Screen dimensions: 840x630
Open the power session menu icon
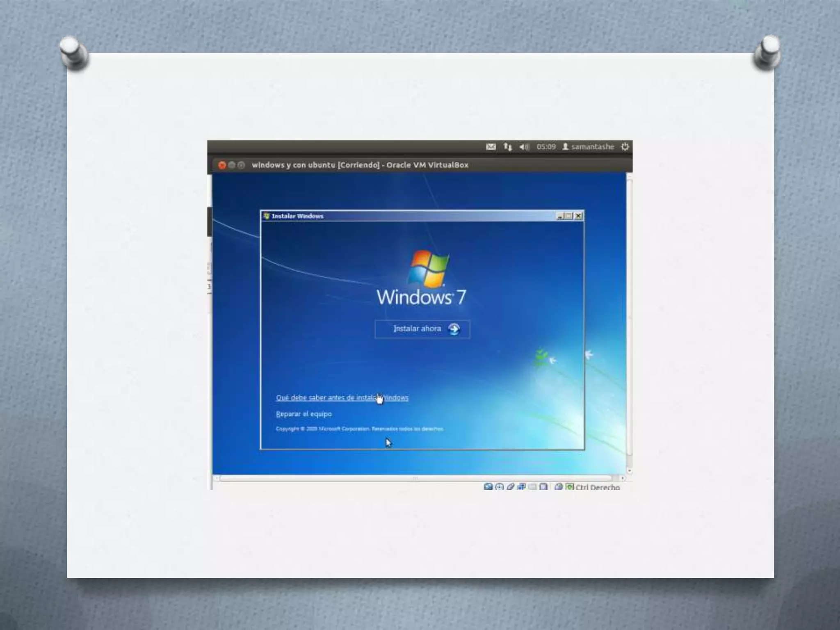[625, 147]
